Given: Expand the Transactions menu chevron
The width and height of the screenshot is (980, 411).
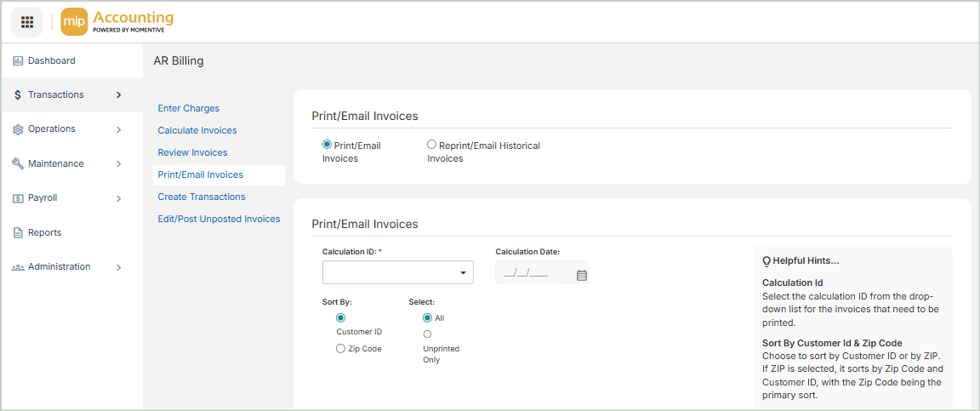Looking at the screenshot, I should 118,95.
